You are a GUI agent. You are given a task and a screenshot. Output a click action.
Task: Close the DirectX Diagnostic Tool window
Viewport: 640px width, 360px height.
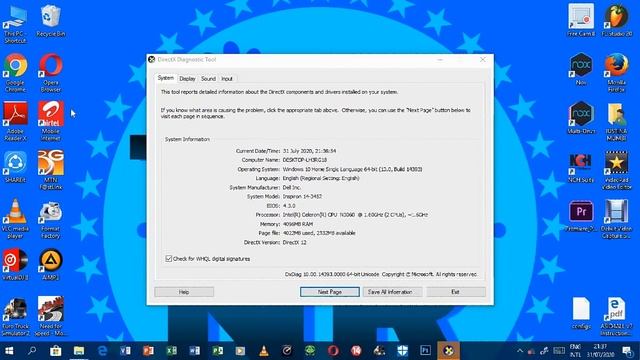(x=482, y=60)
